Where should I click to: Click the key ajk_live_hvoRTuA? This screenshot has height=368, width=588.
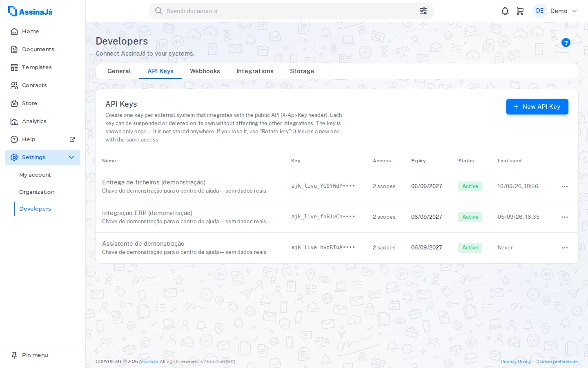pos(323,247)
